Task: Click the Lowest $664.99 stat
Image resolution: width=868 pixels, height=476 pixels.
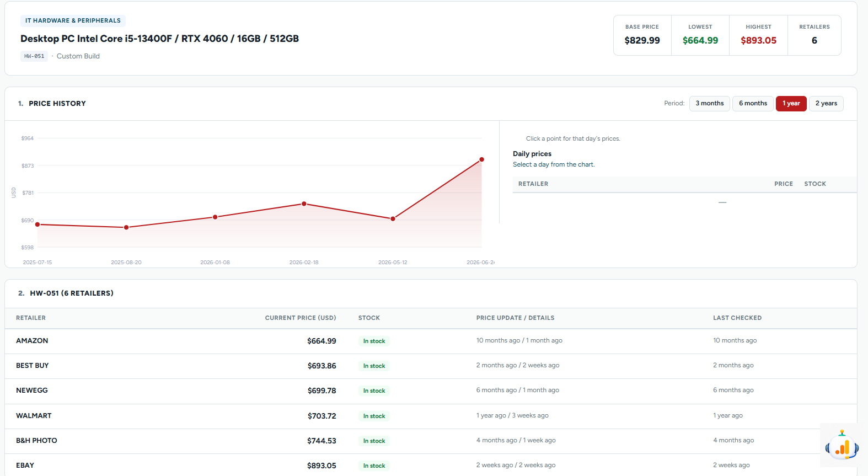Action: tap(700, 35)
